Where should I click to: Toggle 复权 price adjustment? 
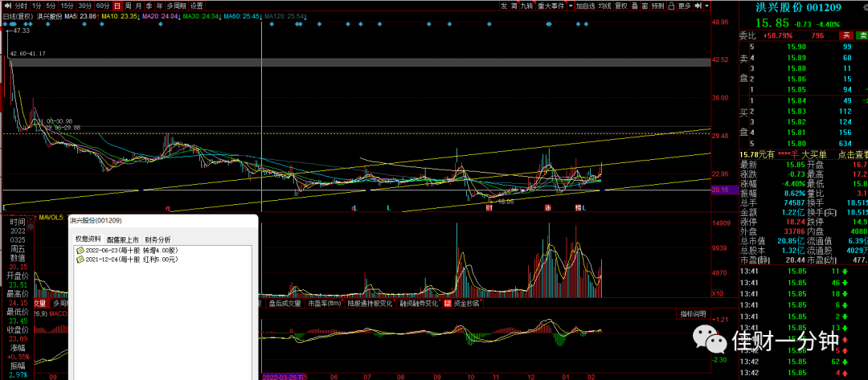[x=621, y=6]
